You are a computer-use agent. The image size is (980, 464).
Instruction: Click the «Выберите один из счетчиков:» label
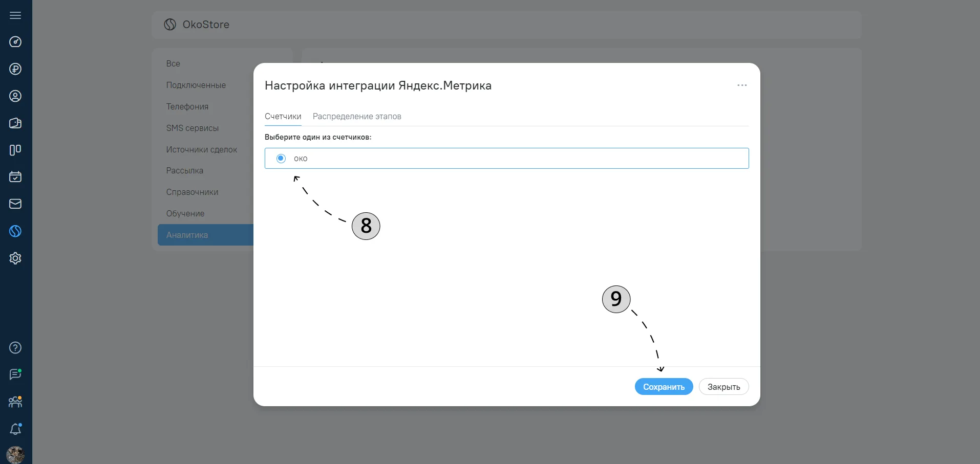click(318, 137)
